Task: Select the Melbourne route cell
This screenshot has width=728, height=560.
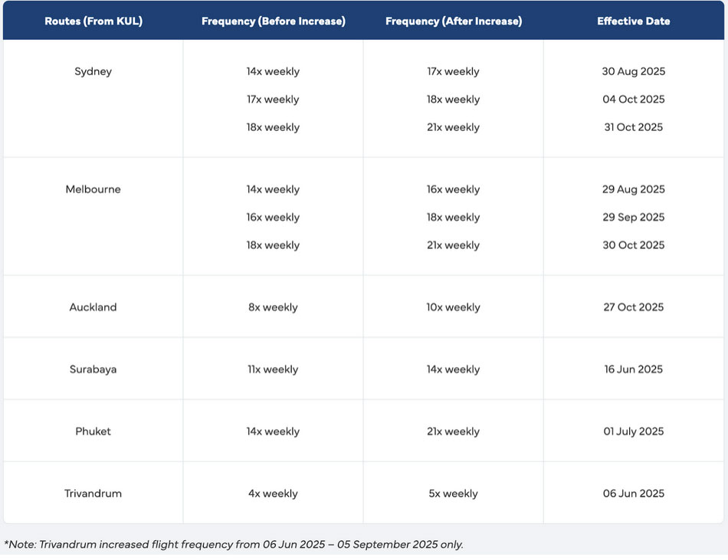Action: [93, 189]
